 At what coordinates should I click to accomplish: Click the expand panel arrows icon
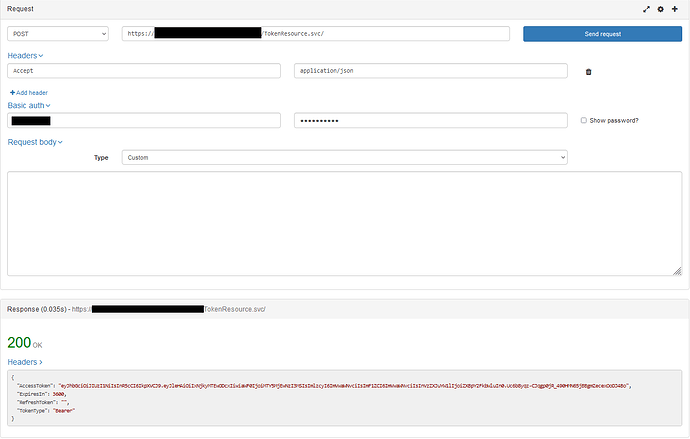point(646,9)
